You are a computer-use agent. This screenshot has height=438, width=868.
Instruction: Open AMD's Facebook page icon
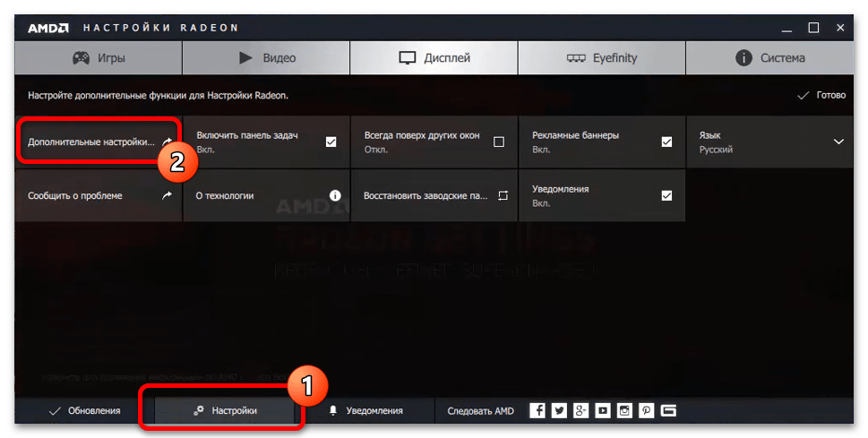tap(537, 410)
